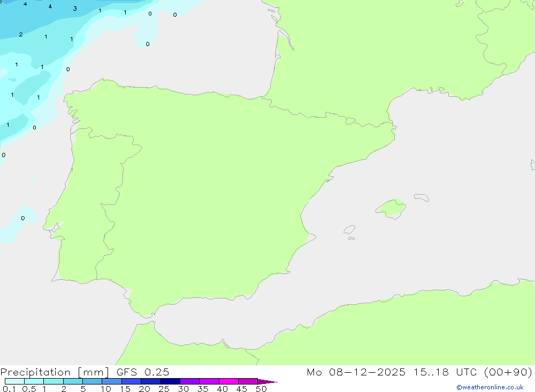This screenshot has width=535, height=392.
Task: Click the 5–10 mm blue legend swatch
Action: 92,381
